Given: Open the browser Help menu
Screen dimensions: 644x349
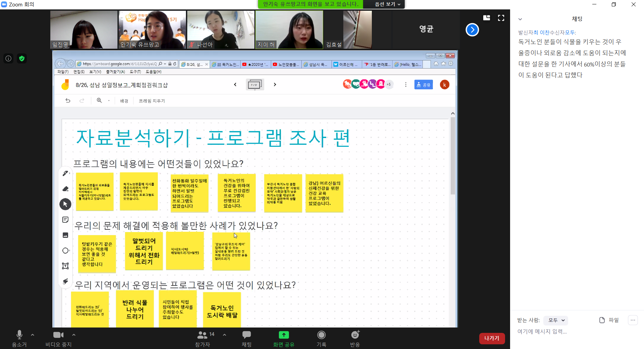Looking at the screenshot, I should [x=153, y=72].
